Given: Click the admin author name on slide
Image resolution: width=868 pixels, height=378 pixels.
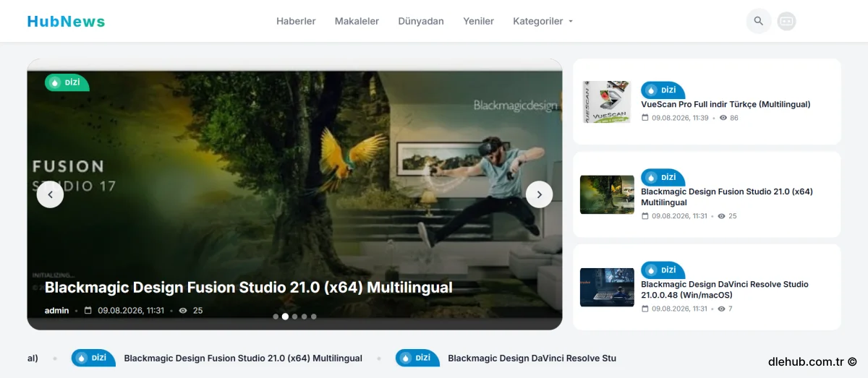Looking at the screenshot, I should click(57, 310).
